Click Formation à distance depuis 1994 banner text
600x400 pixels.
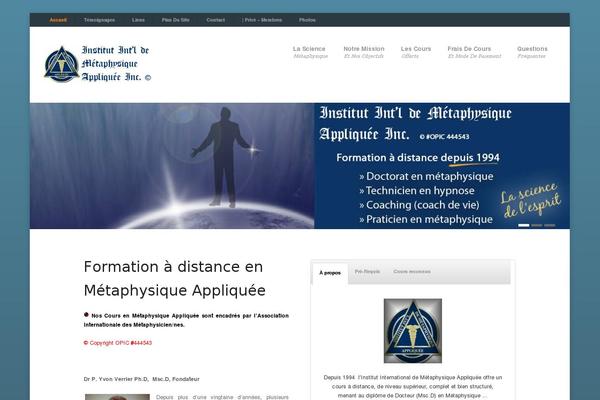(418, 158)
